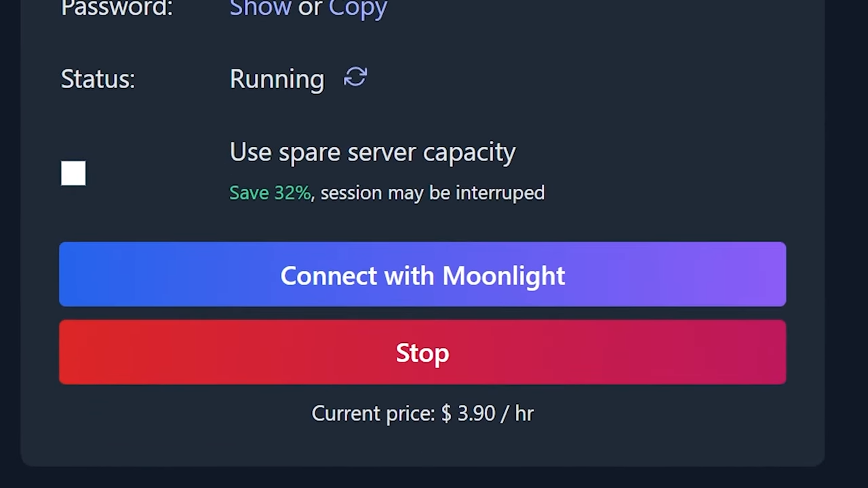Select the Current price $ 3.90 / hr text
Viewport: 868px width, 488px height.
422,413
